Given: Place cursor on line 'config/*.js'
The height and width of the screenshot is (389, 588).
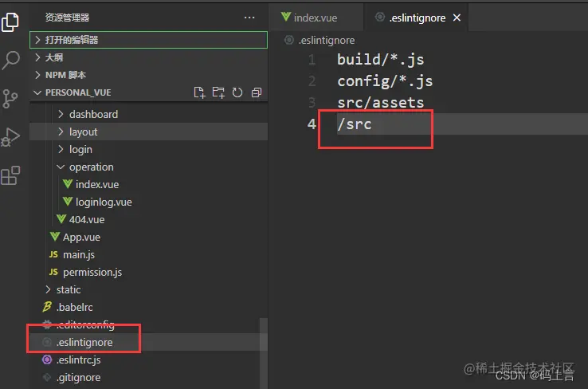Looking at the screenshot, I should coord(385,81).
